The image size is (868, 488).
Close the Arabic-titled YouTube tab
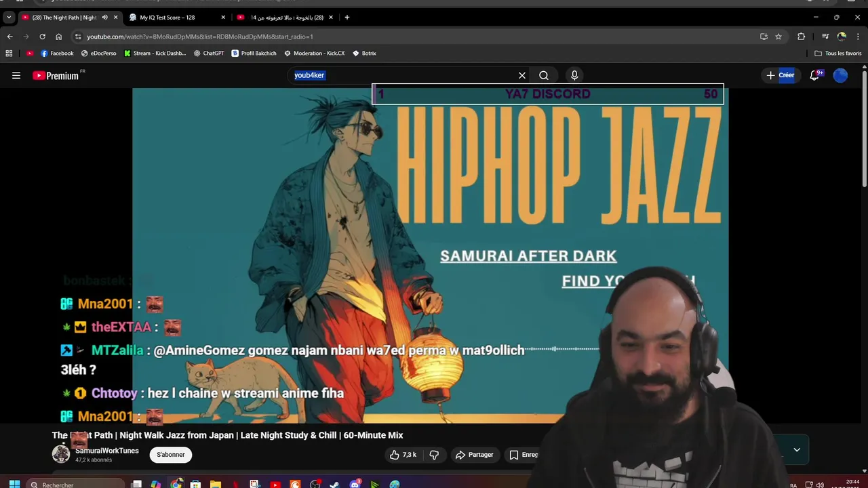tap(331, 18)
